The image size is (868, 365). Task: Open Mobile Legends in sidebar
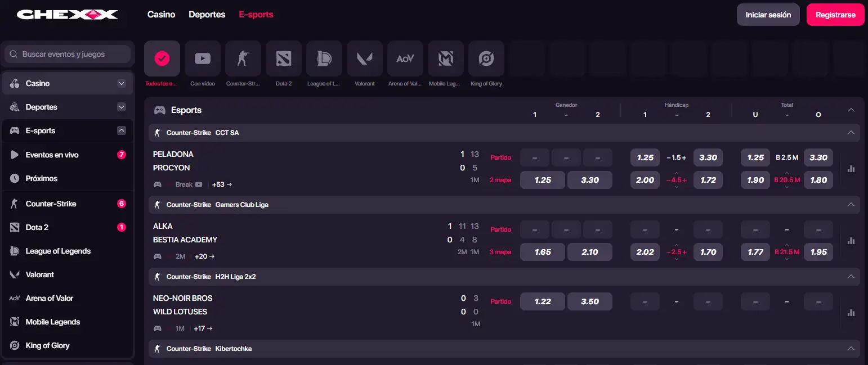coord(68,322)
